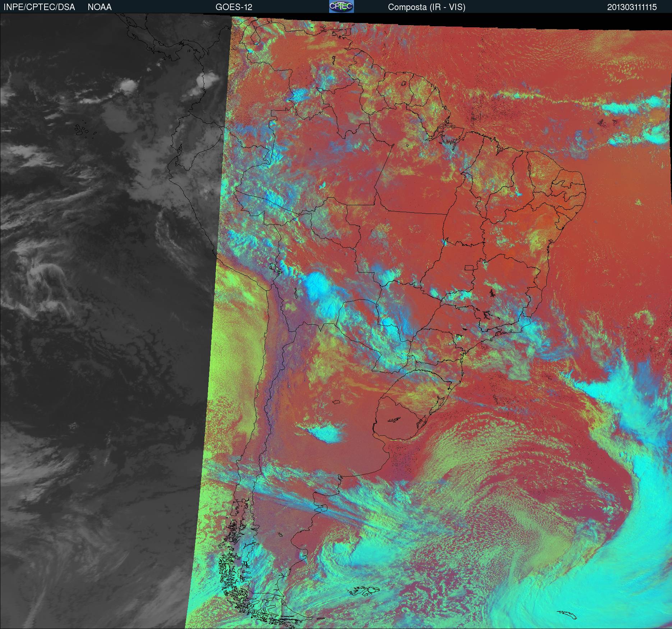Click the CPTEC logo in header
Viewport: 672px width, 629px height.
(341, 6)
